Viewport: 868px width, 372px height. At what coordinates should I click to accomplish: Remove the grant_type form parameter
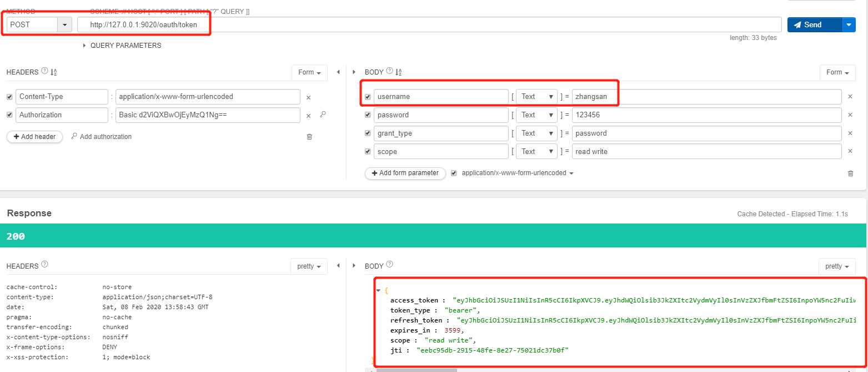point(850,133)
